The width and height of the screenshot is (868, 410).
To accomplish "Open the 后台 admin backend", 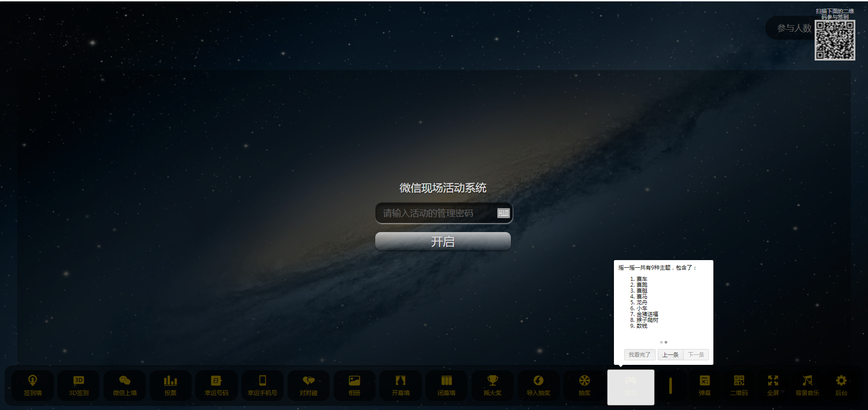I will click(841, 385).
